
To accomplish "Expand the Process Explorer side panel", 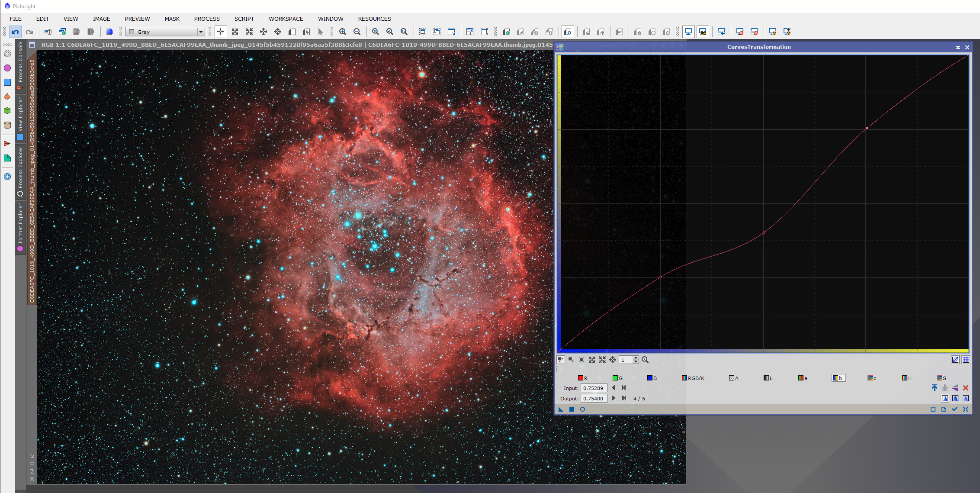I will (x=20, y=169).
